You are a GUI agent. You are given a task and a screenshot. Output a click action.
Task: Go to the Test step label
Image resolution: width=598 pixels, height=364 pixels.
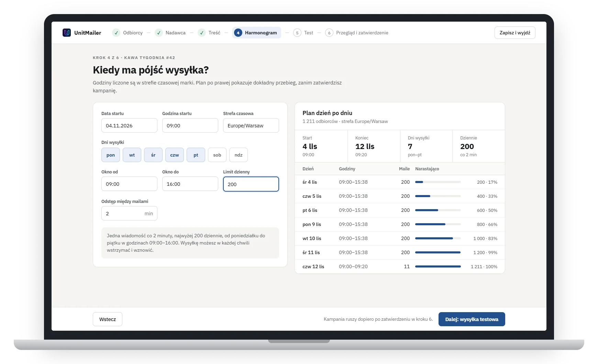click(x=309, y=33)
